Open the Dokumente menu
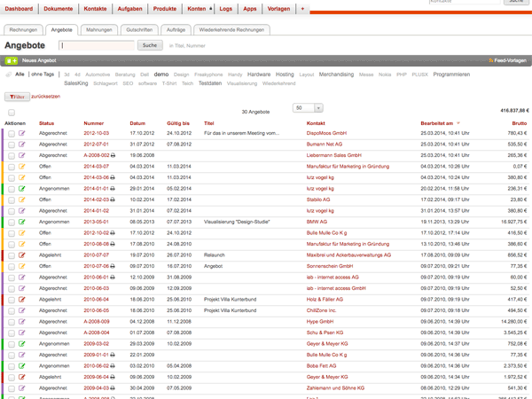The width and height of the screenshot is (532, 399). coord(59,9)
